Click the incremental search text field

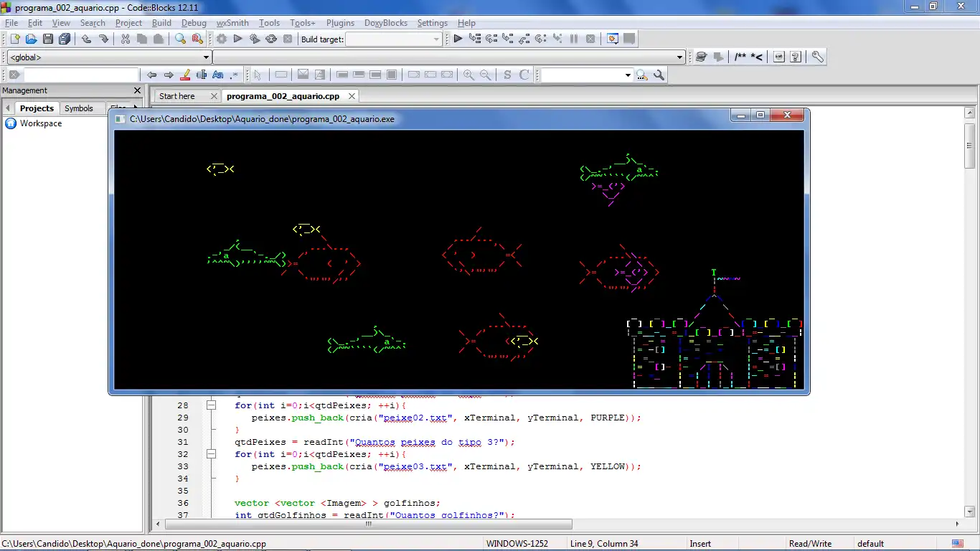[80, 75]
